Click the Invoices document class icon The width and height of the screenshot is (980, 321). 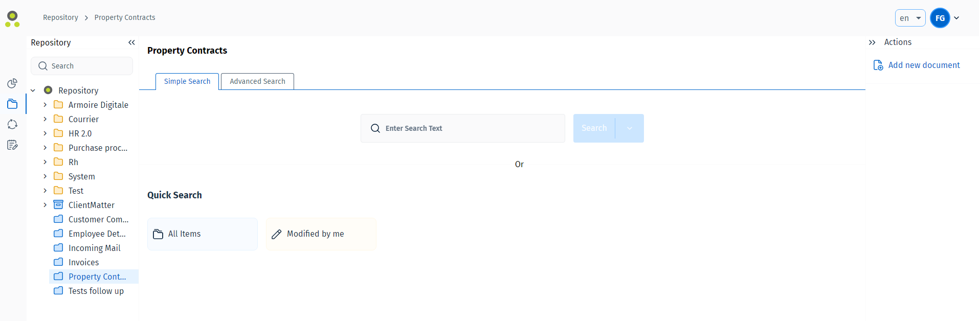[x=58, y=262]
